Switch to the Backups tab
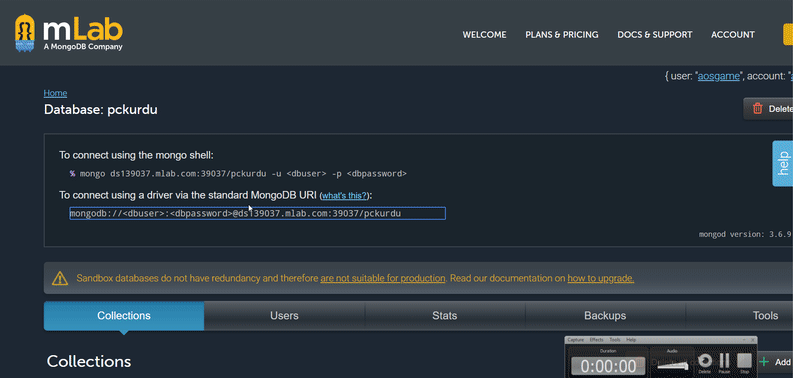 coord(605,316)
